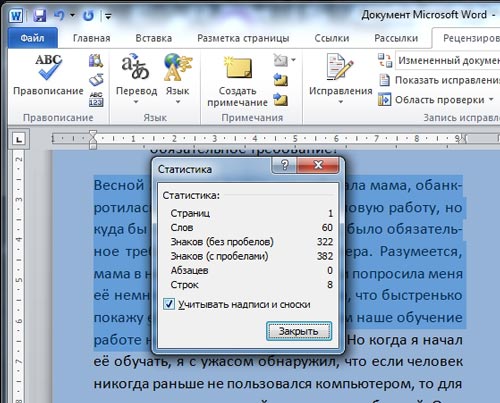500x403 pixels.
Task: Expand the Исправления dropdown arrow
Action: click(x=340, y=102)
